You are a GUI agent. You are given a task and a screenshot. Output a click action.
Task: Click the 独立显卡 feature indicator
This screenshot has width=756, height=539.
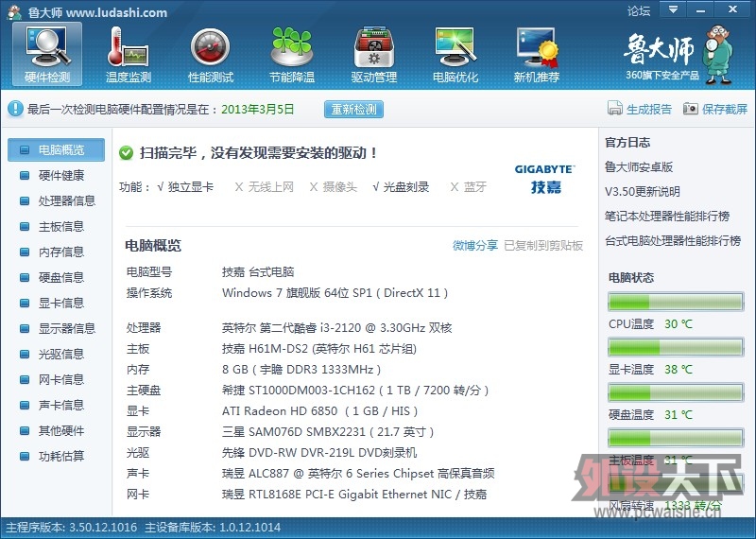point(185,186)
